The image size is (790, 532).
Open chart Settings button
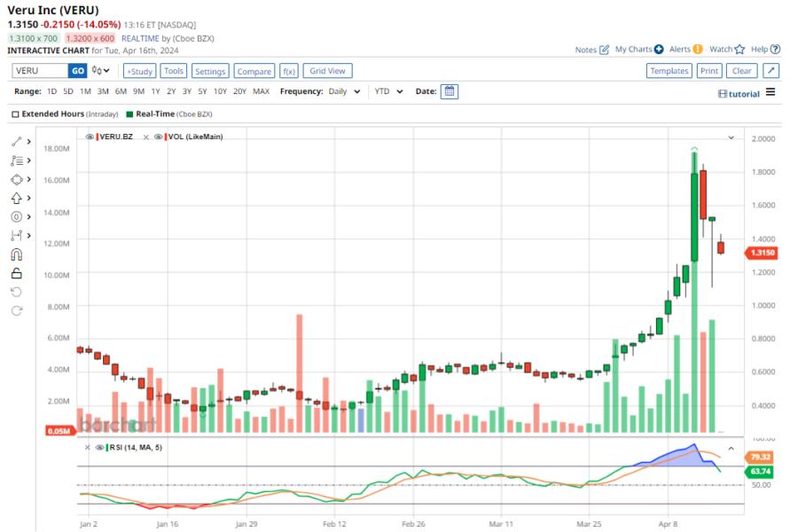click(210, 71)
